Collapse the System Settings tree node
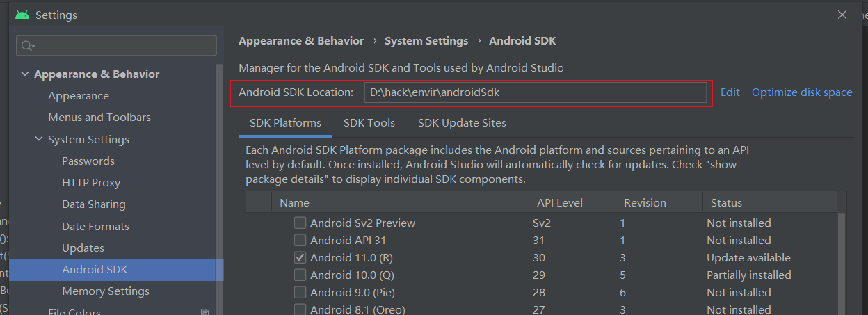The width and height of the screenshot is (868, 315). click(39, 140)
